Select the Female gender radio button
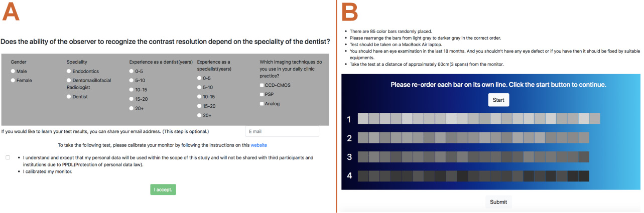The height and width of the screenshot is (213, 644). click(14, 80)
